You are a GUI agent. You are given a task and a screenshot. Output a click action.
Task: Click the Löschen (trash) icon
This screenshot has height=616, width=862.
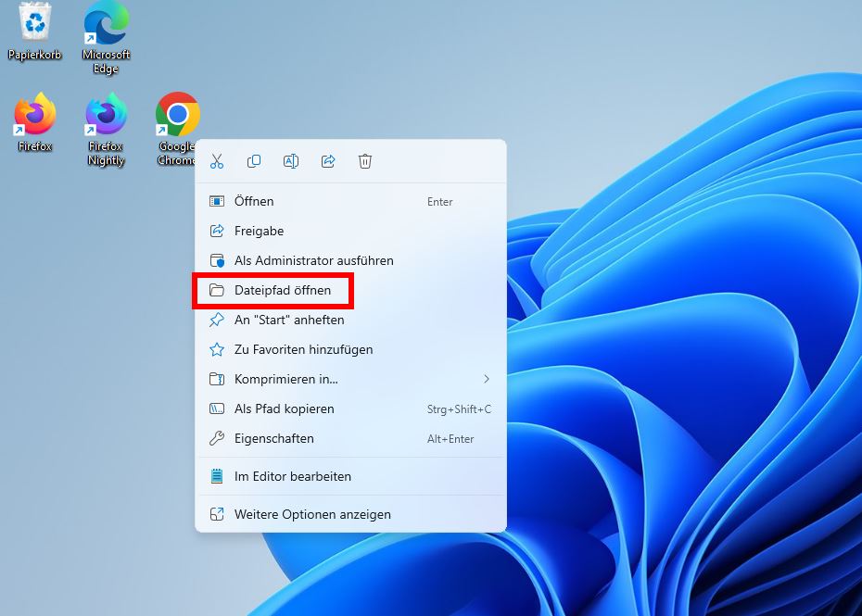tap(365, 160)
